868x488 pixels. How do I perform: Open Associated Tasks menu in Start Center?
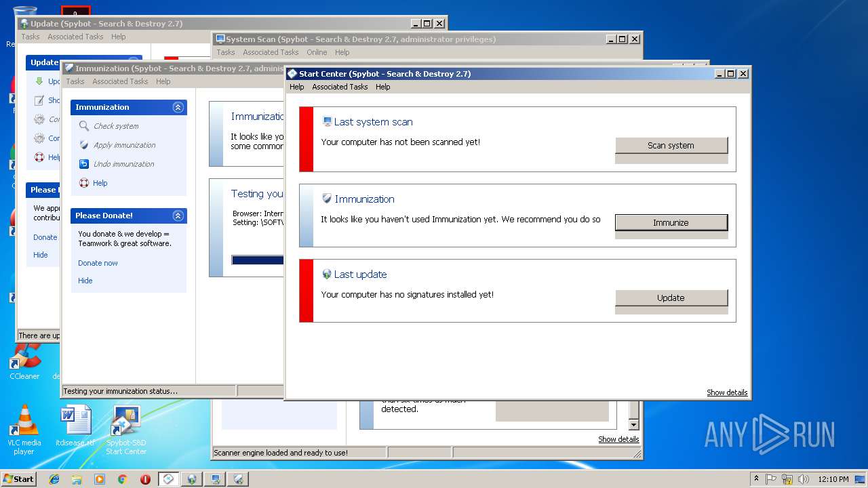tap(340, 87)
